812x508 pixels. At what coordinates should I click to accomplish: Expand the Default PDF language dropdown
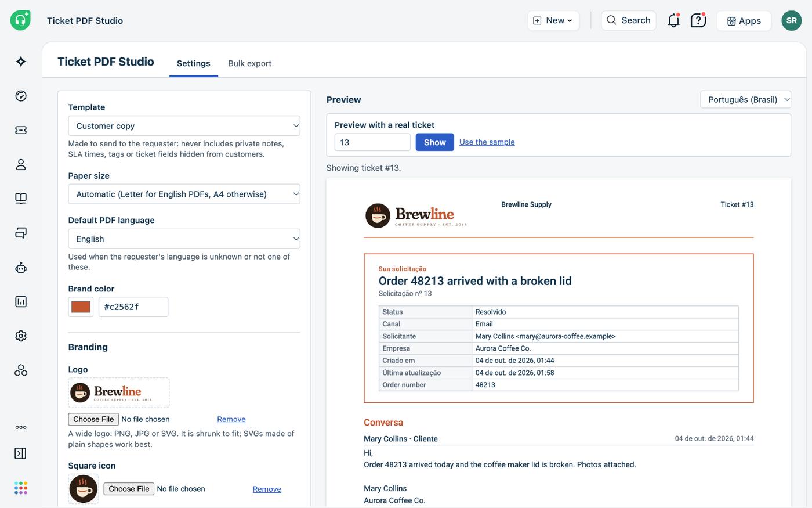pos(184,239)
